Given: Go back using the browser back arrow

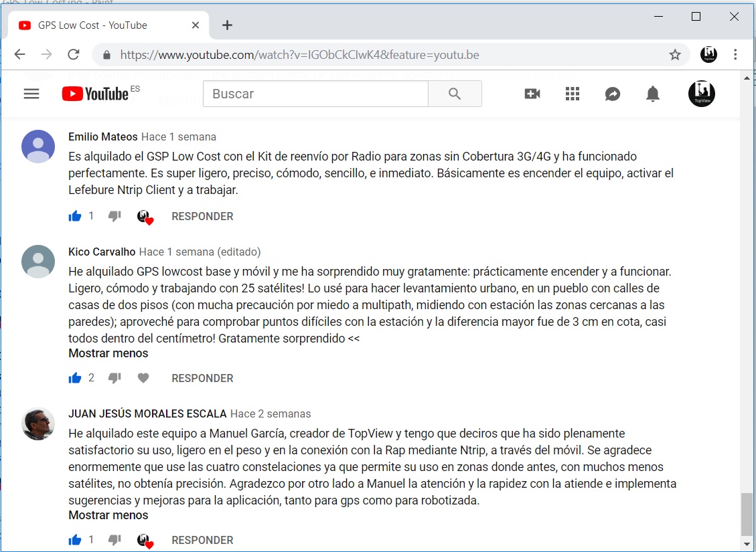Looking at the screenshot, I should pos(20,54).
